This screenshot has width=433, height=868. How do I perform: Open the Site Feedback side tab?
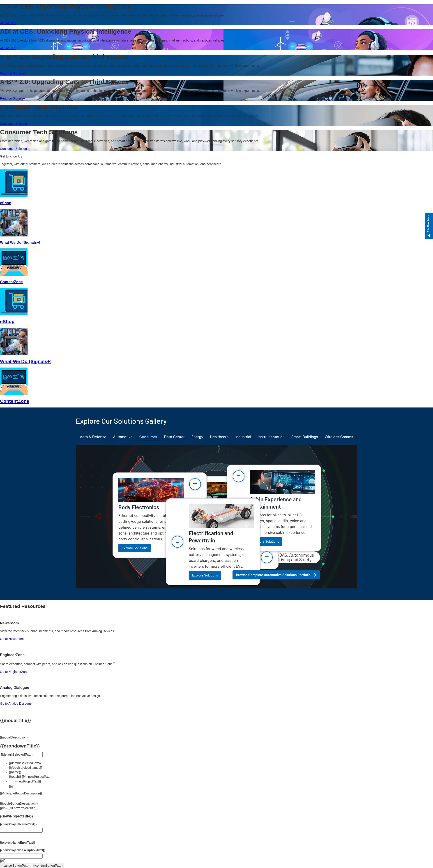coord(429,226)
